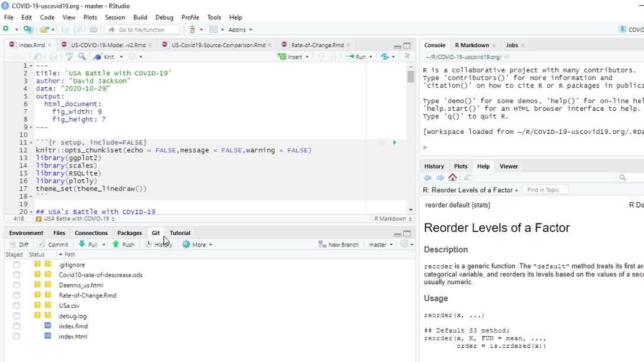Image resolution: width=644 pixels, height=362 pixels.
Task: Click the Help pane back arrow
Action: pyautogui.click(x=428, y=177)
